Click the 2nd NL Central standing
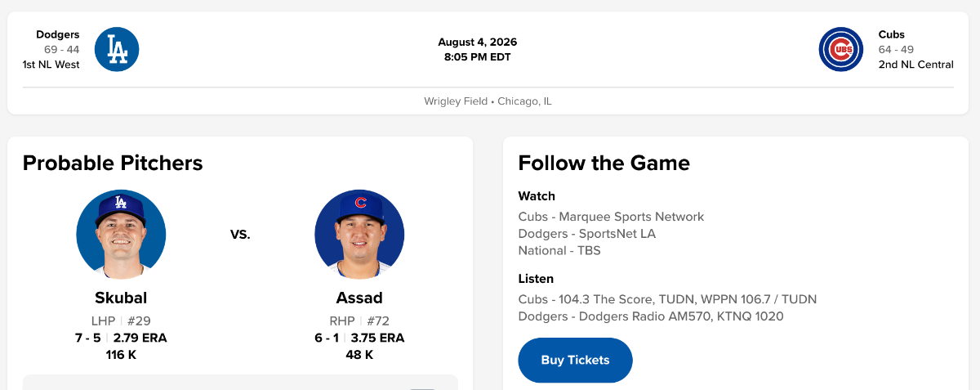The height and width of the screenshot is (390, 980). click(x=916, y=64)
